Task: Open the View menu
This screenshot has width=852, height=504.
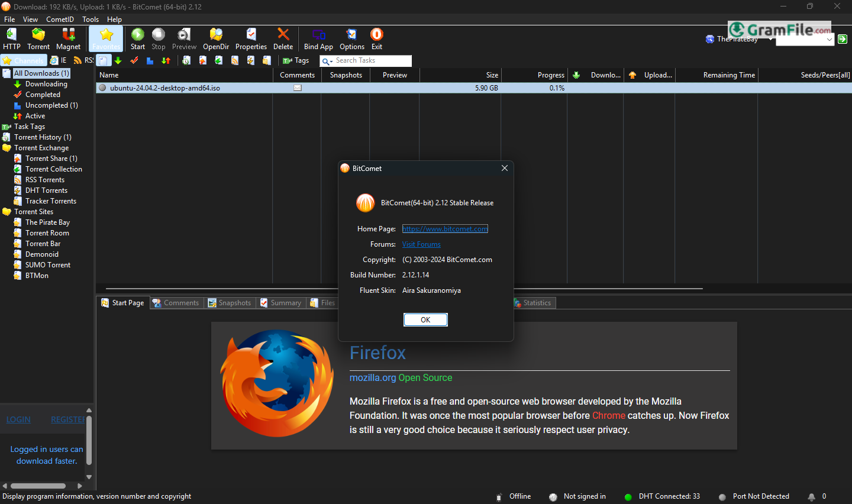Action: [30, 20]
